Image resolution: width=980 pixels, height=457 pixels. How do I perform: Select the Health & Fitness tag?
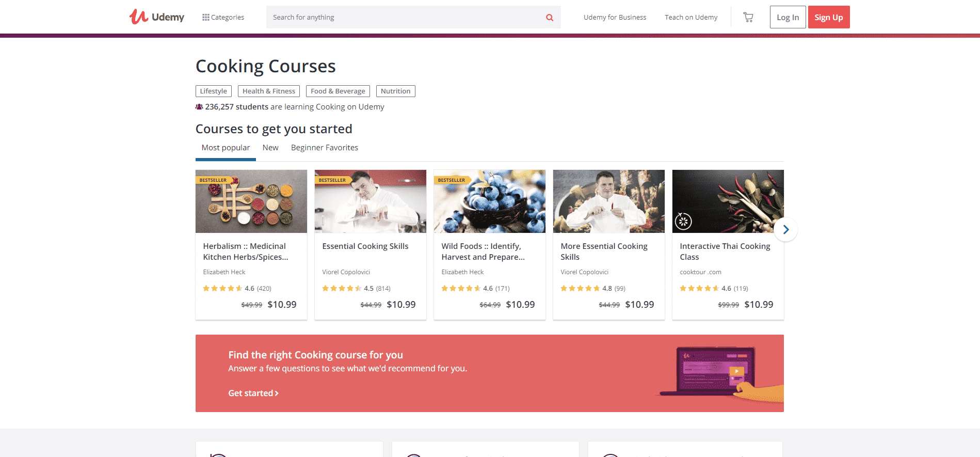click(x=269, y=91)
